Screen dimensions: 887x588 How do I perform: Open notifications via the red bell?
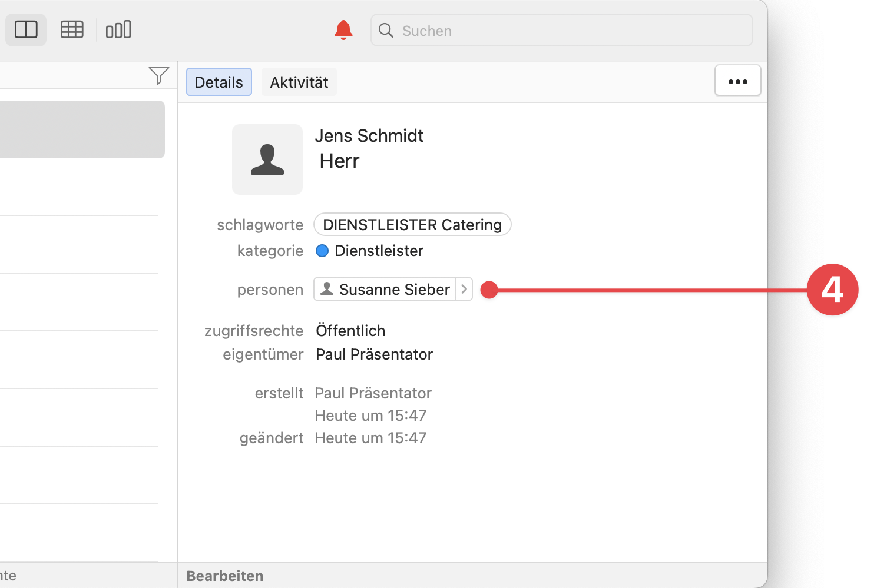click(343, 30)
